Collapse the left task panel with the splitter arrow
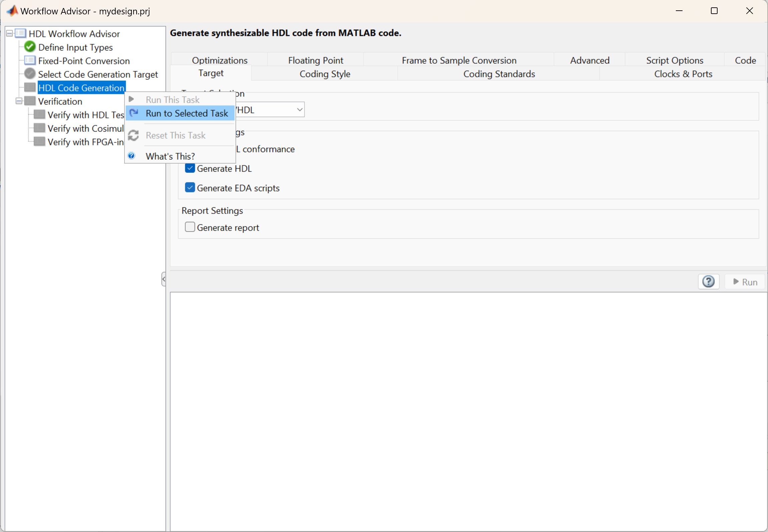Screen dimensions: 768x532 (x=164, y=279)
